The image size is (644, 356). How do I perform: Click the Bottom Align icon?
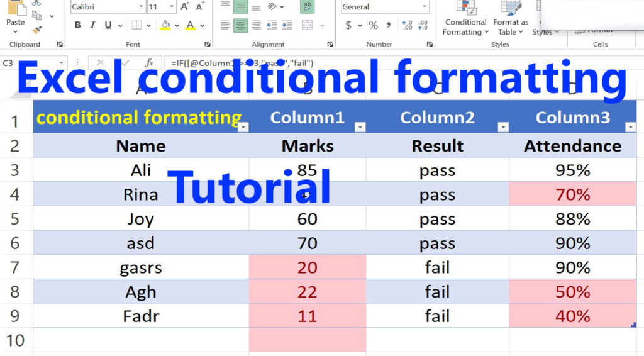(256, 6)
